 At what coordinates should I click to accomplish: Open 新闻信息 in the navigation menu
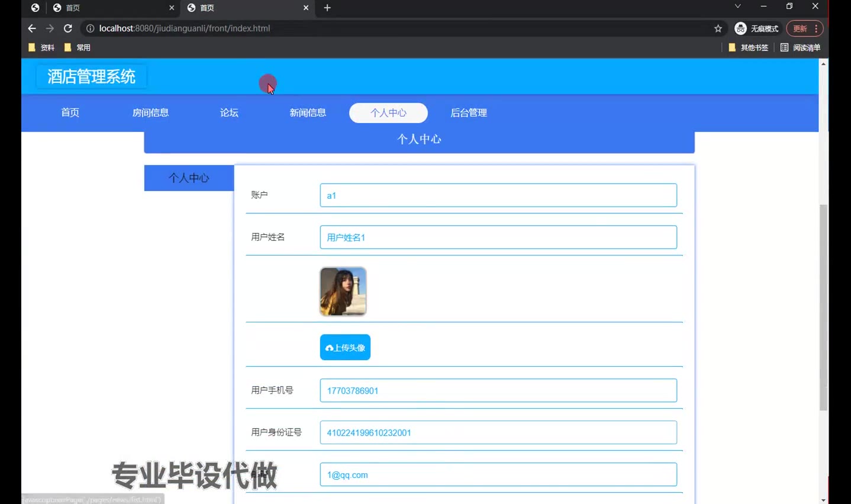308,112
